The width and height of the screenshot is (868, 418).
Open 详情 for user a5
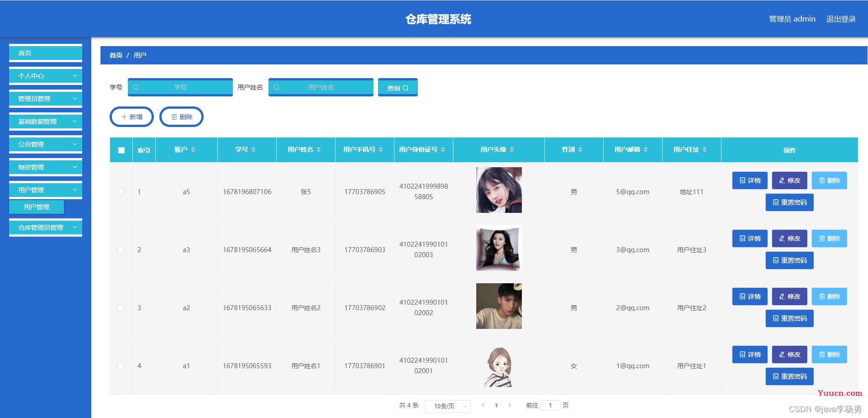pos(750,180)
